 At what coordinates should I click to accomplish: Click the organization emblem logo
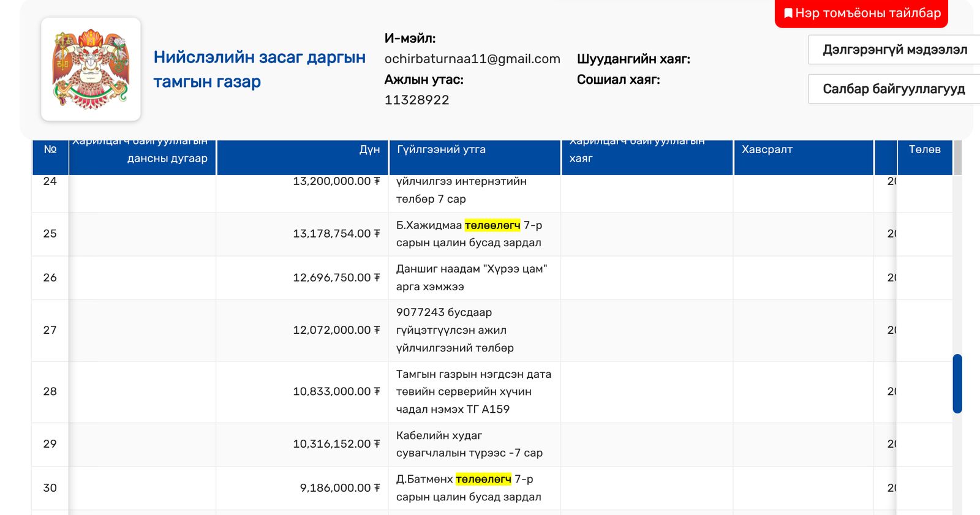pyautogui.click(x=91, y=69)
